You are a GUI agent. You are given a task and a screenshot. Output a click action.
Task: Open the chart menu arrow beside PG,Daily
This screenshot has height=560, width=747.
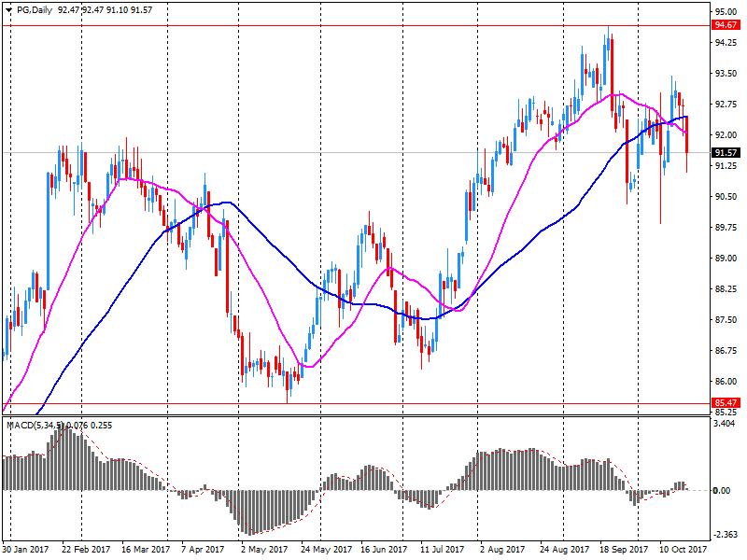coord(8,10)
